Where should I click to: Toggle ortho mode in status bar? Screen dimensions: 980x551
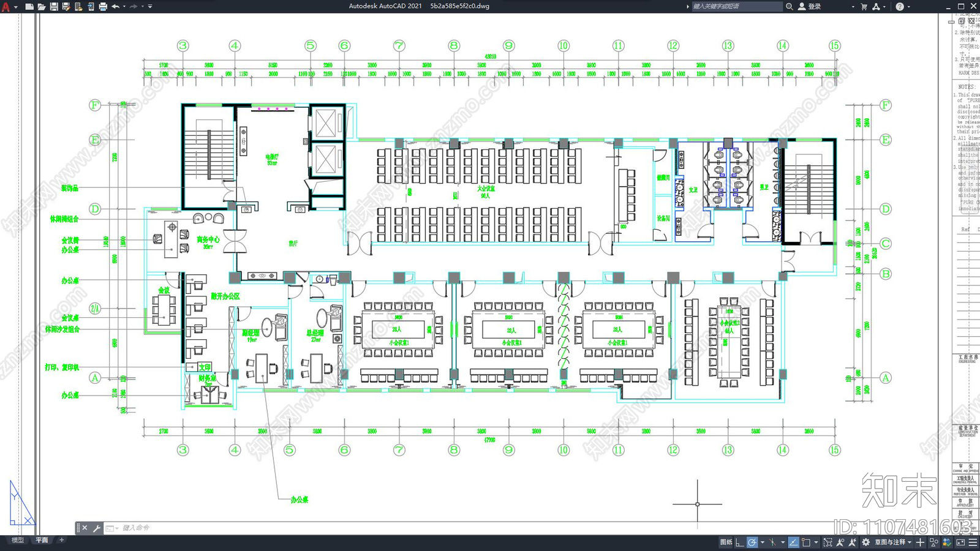pyautogui.click(x=739, y=542)
